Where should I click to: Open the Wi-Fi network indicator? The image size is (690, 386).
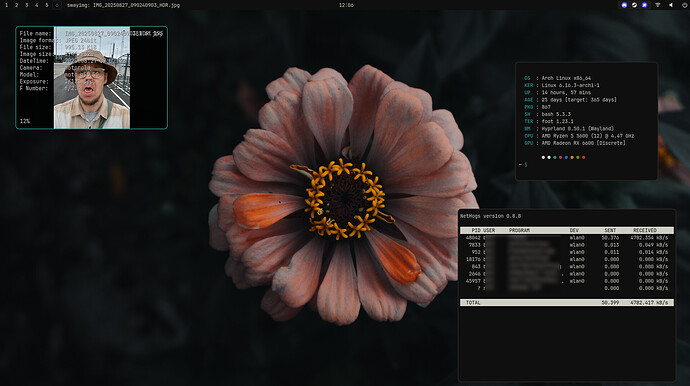click(658, 5)
